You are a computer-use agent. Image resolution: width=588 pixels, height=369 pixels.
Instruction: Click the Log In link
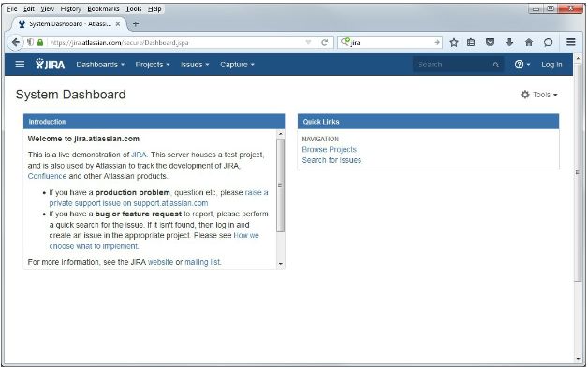tap(551, 65)
